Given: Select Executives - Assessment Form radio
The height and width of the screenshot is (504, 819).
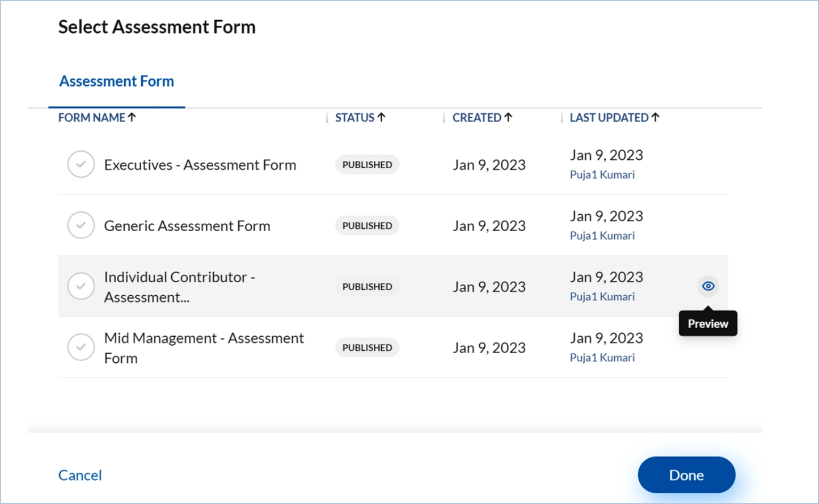Looking at the screenshot, I should click(x=81, y=165).
